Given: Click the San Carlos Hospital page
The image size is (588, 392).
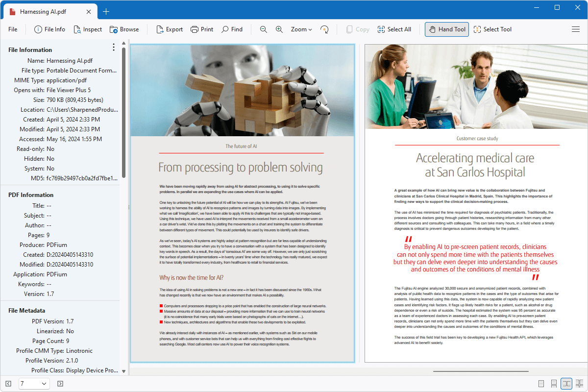Looking at the screenshot, I should (476, 203).
